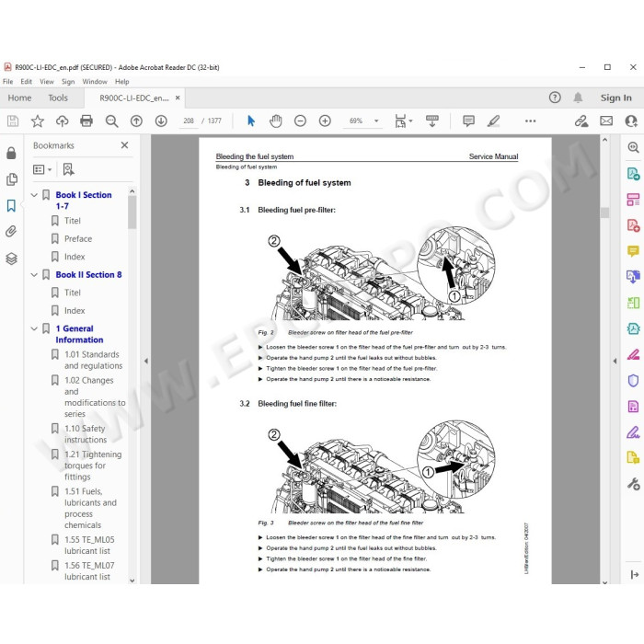Open the zoom level dropdown
The image size is (644, 644).
(376, 121)
